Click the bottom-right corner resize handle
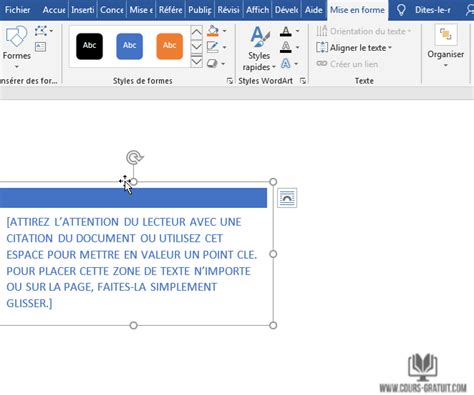The height and width of the screenshot is (395, 474). [273, 325]
